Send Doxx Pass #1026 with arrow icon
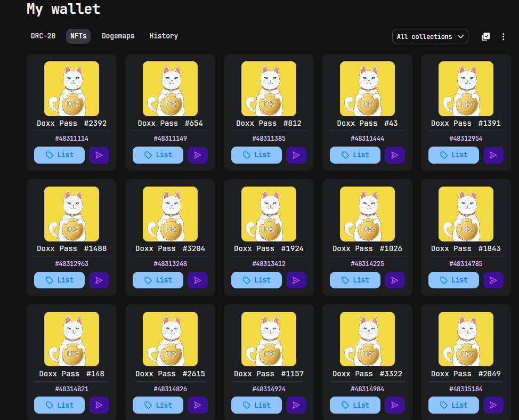Screen dimensions: 519x420 (394, 280)
